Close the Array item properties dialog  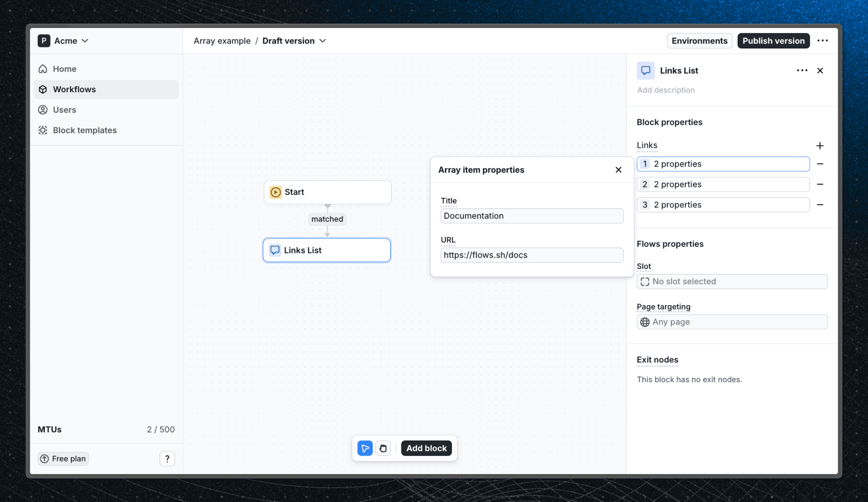click(x=618, y=169)
